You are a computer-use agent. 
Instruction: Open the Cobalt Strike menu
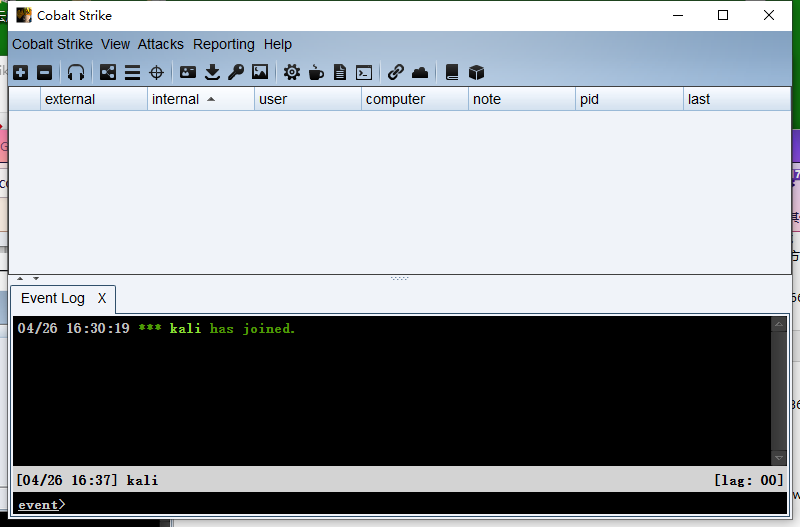[x=53, y=44]
